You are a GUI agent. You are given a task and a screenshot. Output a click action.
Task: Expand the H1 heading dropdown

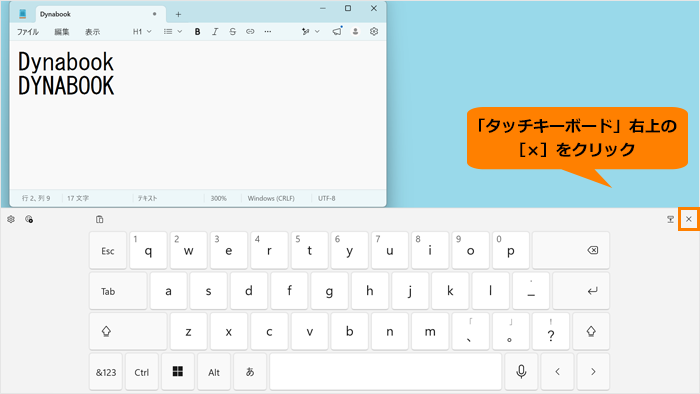point(142,32)
